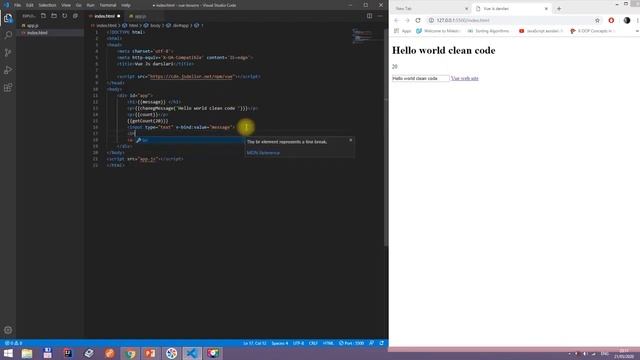Image resolution: width=640 pixels, height=360 pixels.
Task: Close the br suggestion details popup
Action: pos(351,140)
